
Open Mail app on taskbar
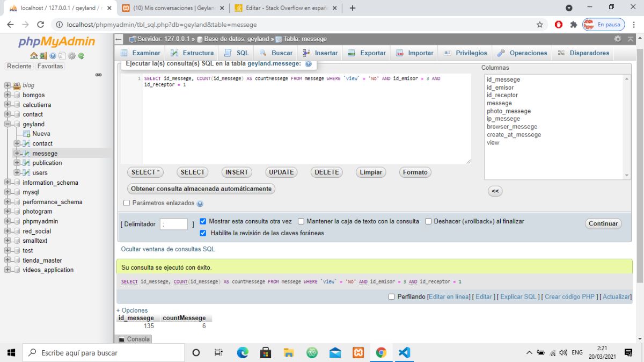335,353
